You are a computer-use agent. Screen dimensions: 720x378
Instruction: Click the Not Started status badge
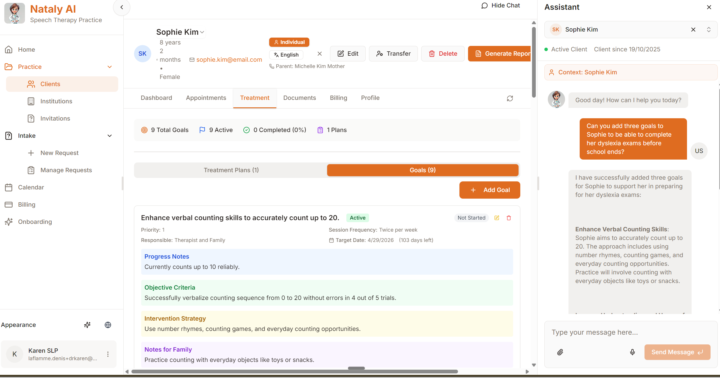point(471,218)
